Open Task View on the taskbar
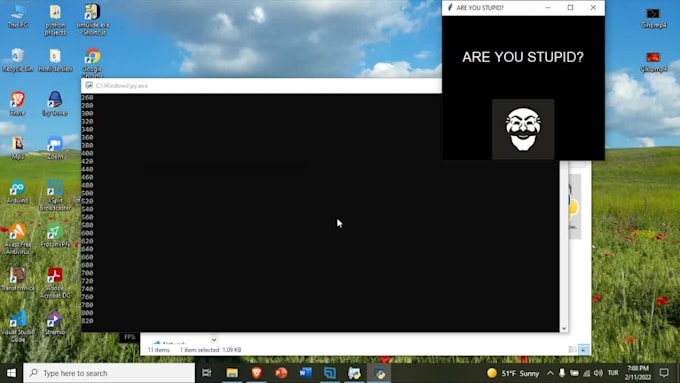This screenshot has height=383, width=680. pos(207,373)
